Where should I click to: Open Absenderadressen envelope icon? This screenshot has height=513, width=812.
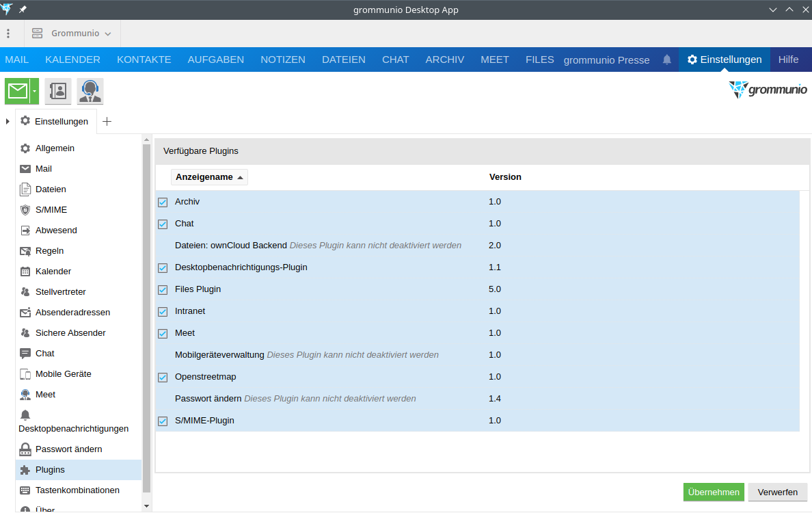point(25,313)
